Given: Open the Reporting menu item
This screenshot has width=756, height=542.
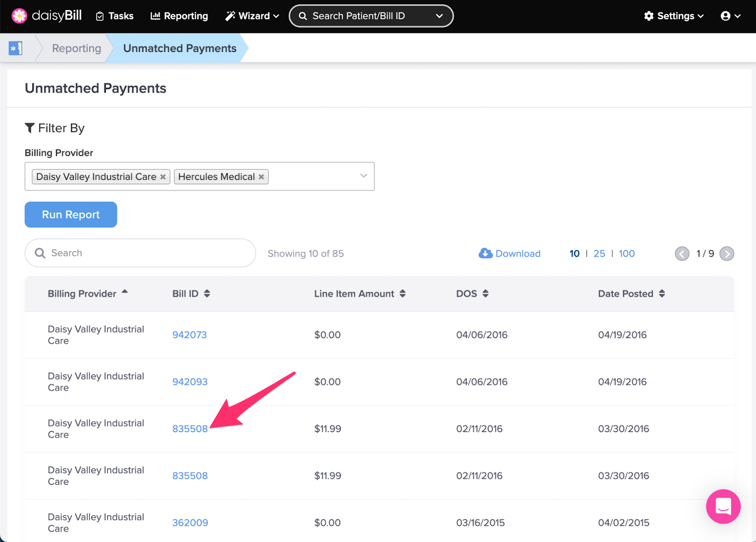Looking at the screenshot, I should point(179,16).
